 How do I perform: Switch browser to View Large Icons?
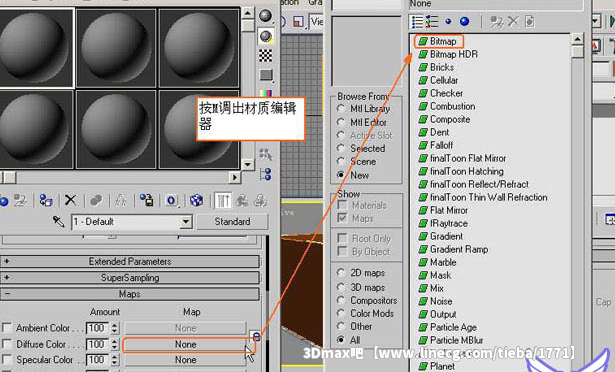[x=464, y=22]
